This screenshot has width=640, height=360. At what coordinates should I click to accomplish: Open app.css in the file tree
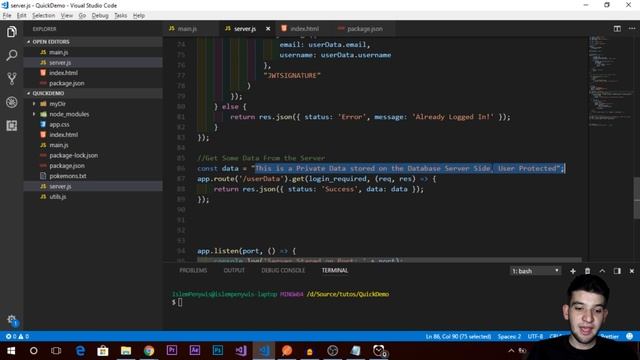[x=59, y=124]
